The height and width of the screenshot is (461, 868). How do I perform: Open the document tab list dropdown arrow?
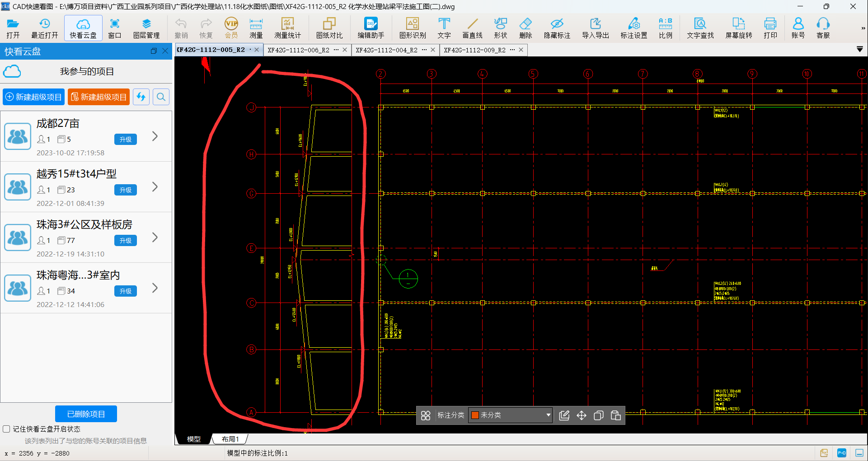[860, 49]
